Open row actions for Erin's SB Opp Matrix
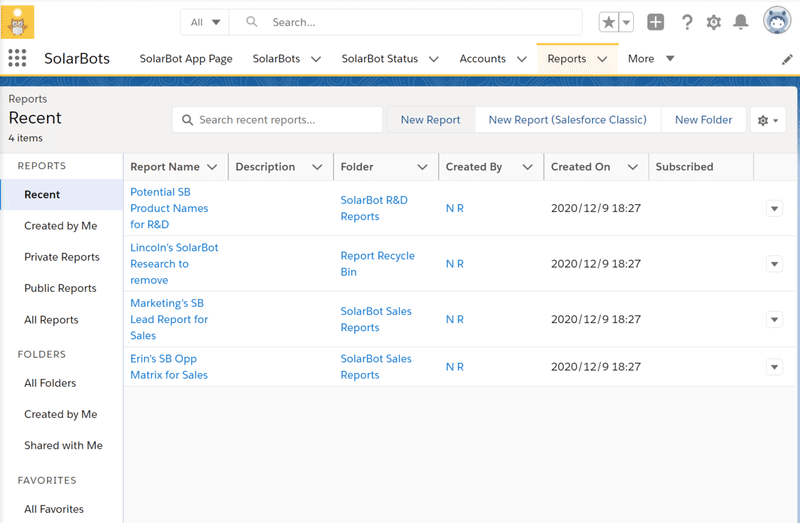 pyautogui.click(x=774, y=367)
